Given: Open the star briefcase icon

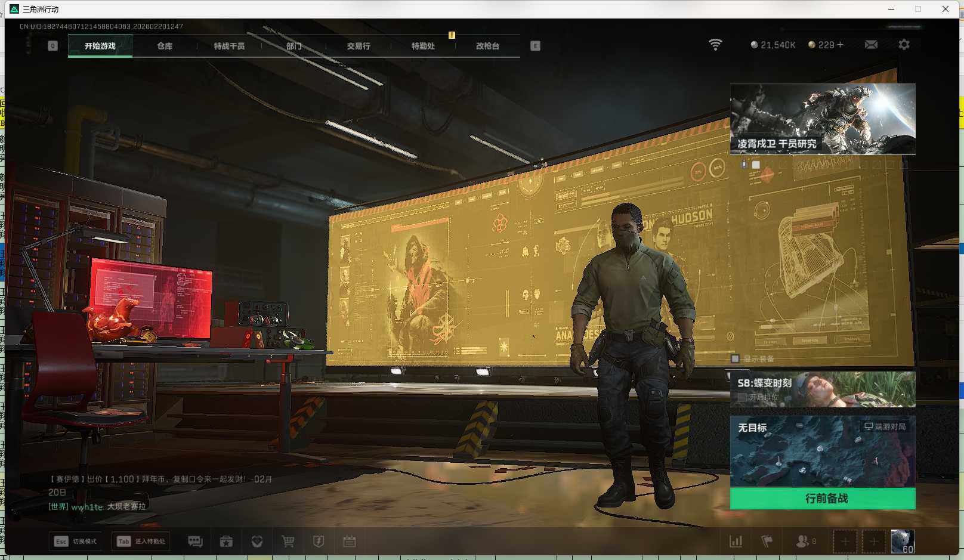Looking at the screenshot, I should 226,542.
